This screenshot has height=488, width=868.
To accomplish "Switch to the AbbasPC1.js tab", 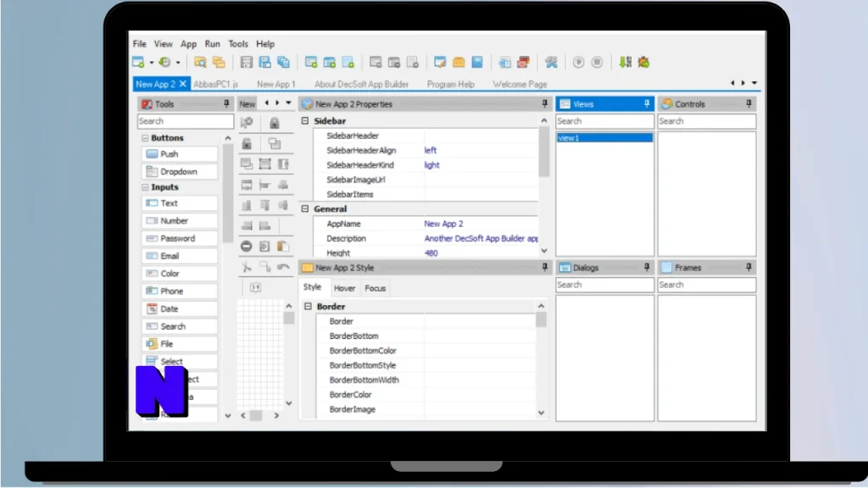I will tap(216, 84).
